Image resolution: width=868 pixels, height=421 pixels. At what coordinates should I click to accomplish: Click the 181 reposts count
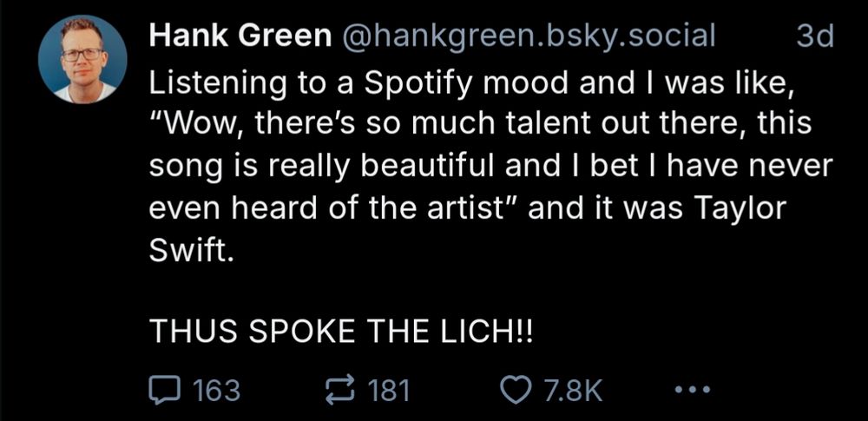pos(388,390)
